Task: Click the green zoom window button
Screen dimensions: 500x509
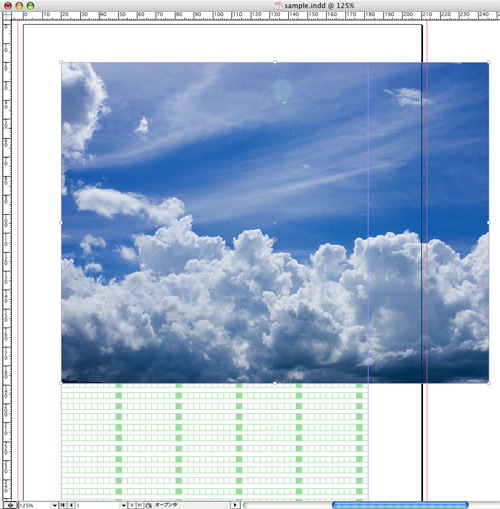Action: coord(30,6)
